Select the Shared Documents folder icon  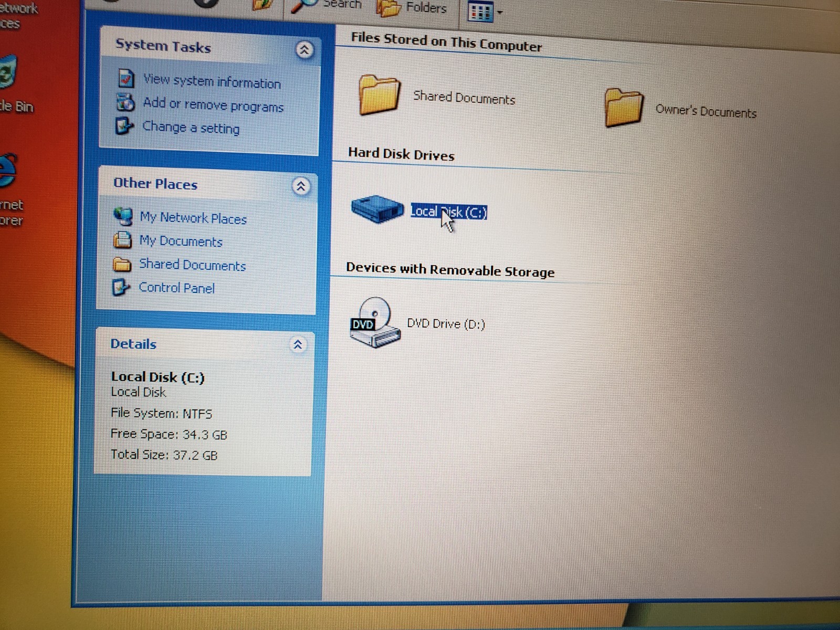379,95
